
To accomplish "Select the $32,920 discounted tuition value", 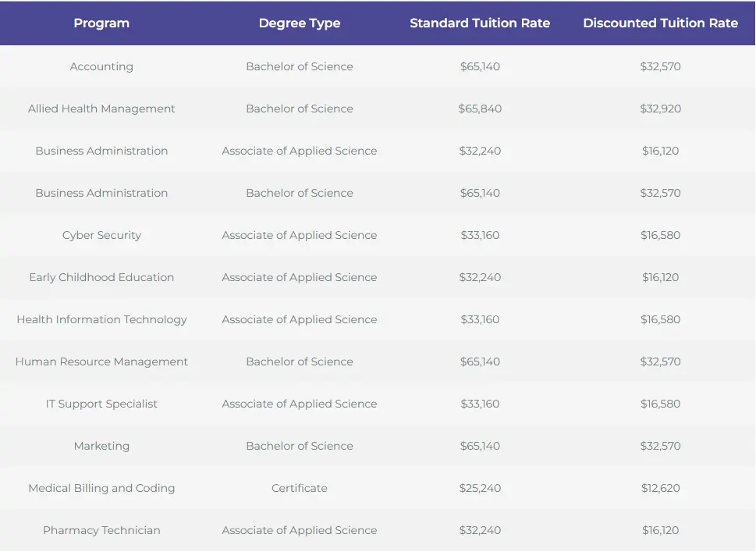I will [660, 109].
